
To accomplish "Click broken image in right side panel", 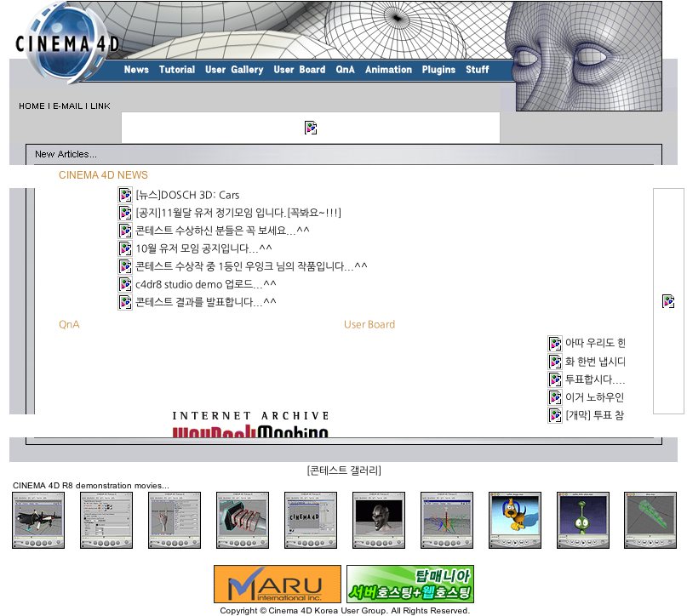I will coord(668,301).
